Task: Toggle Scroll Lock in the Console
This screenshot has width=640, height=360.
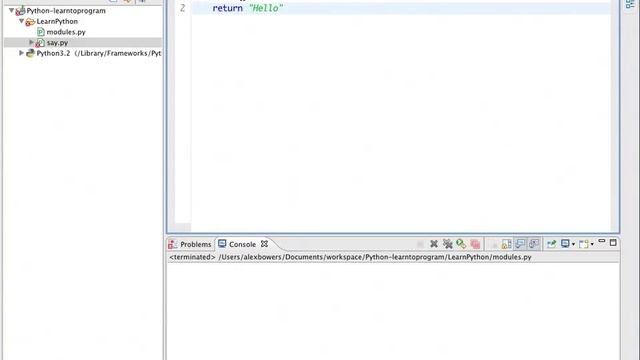Action: click(506, 244)
